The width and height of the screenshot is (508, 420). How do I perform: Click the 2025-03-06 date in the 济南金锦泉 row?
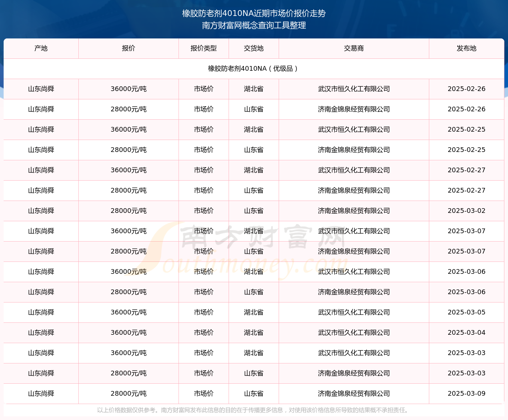[x=467, y=292]
